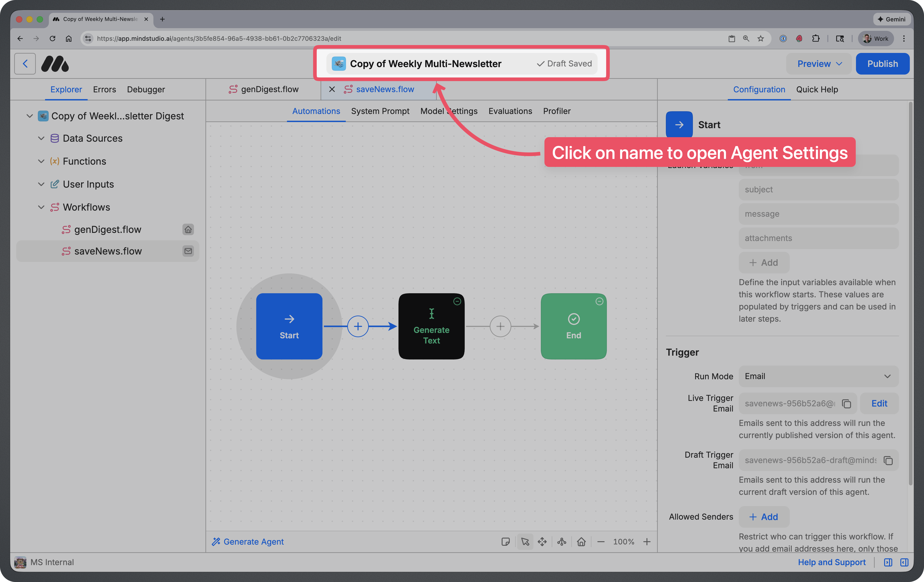924x582 pixels.
Task: Collapse the left explorer panel
Action: [888, 562]
